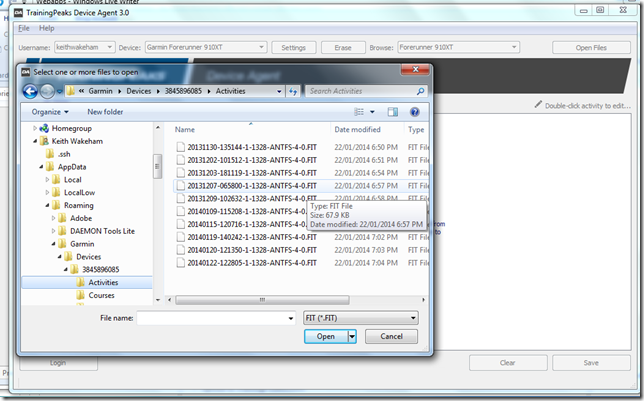Open the FIT (*.FIT) file type dropdown

pyautogui.click(x=361, y=318)
